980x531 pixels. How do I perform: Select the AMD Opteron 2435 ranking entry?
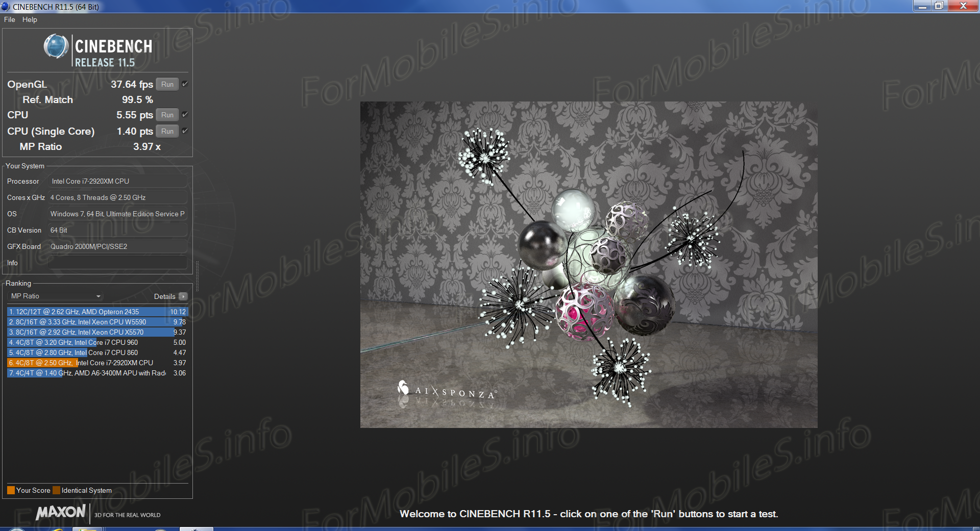97,312
